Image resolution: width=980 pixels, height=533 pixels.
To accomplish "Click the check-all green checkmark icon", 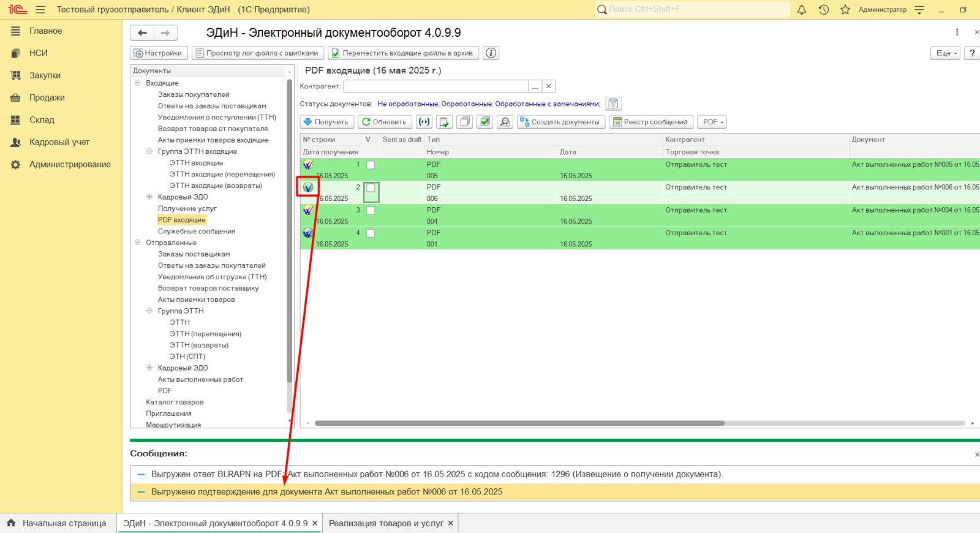I will (485, 122).
